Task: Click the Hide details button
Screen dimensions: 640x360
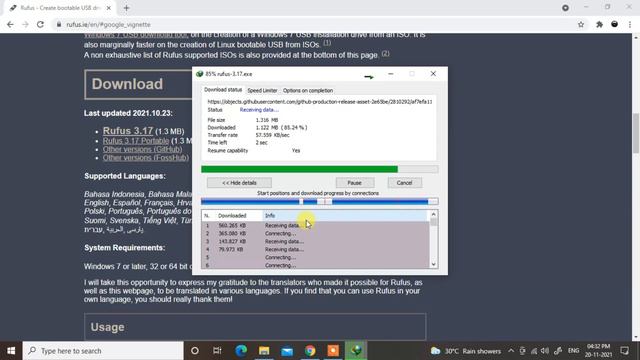Action: pyautogui.click(x=239, y=183)
